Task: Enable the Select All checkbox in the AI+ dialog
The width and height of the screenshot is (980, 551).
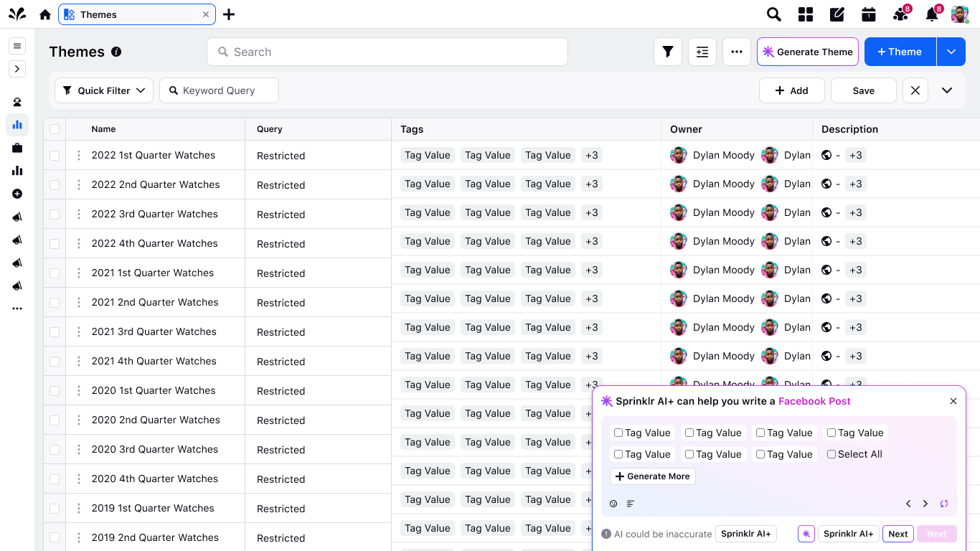Action: [831, 454]
